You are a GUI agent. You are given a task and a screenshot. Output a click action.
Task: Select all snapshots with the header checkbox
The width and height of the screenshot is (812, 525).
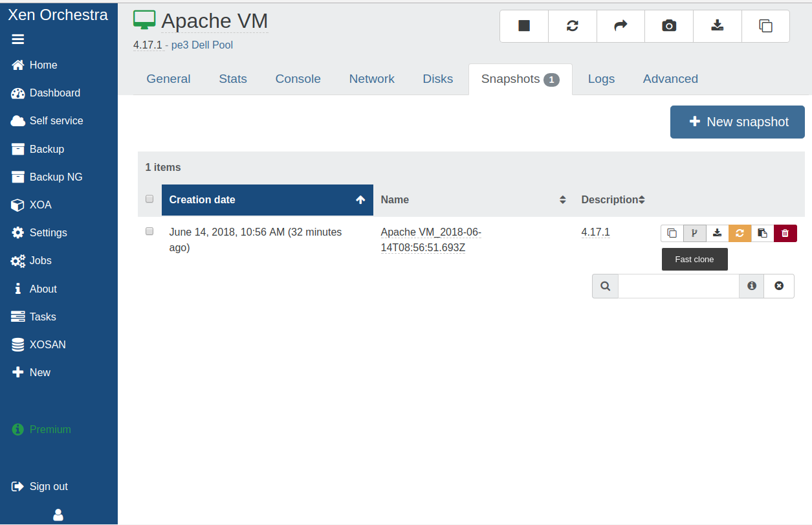pyautogui.click(x=149, y=199)
